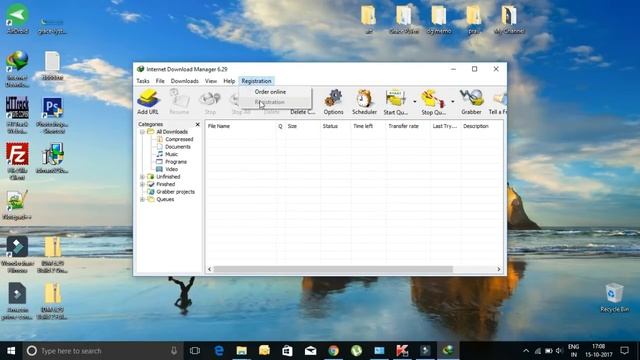Open the dropdown arrow beside Stop Queue

point(452,102)
